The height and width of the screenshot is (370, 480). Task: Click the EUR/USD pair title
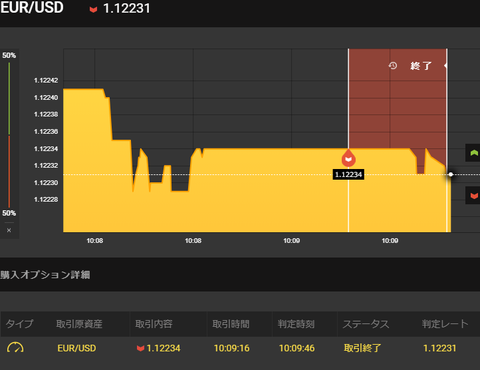click(x=32, y=8)
